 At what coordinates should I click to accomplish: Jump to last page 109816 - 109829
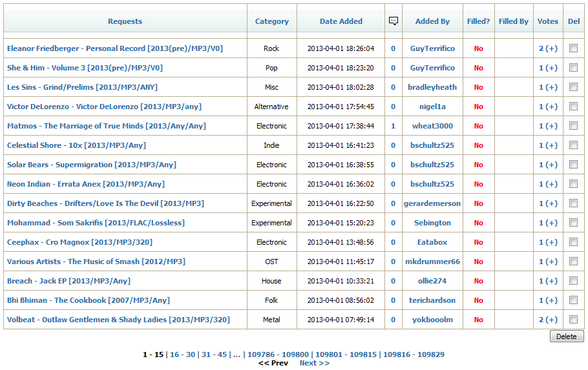pos(414,355)
